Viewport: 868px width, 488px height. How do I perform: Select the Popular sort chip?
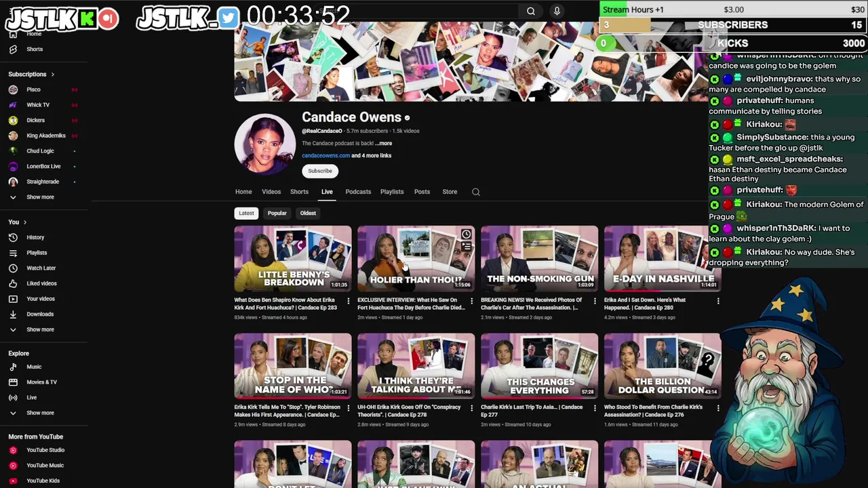point(277,213)
